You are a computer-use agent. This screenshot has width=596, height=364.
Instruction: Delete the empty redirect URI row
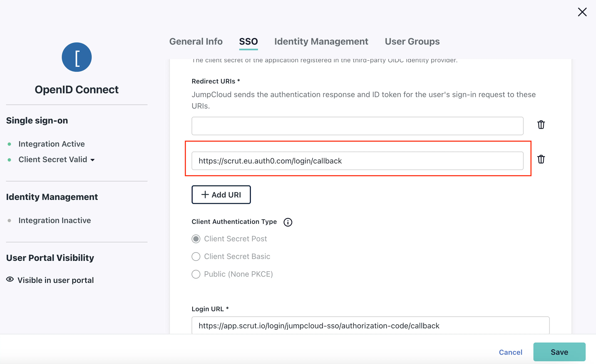click(541, 125)
